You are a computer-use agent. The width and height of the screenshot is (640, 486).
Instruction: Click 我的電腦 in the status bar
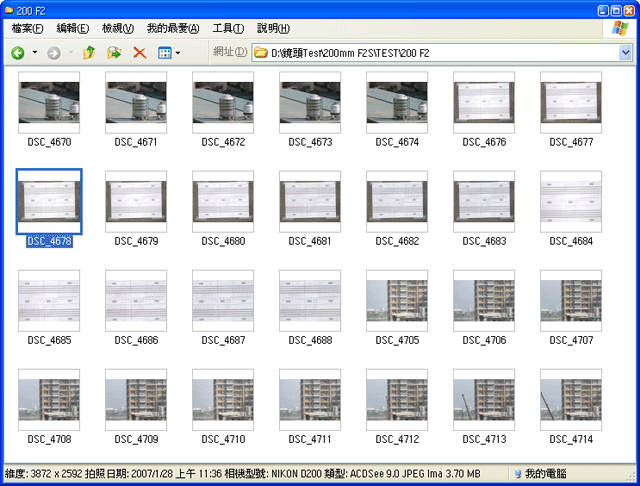click(541, 474)
